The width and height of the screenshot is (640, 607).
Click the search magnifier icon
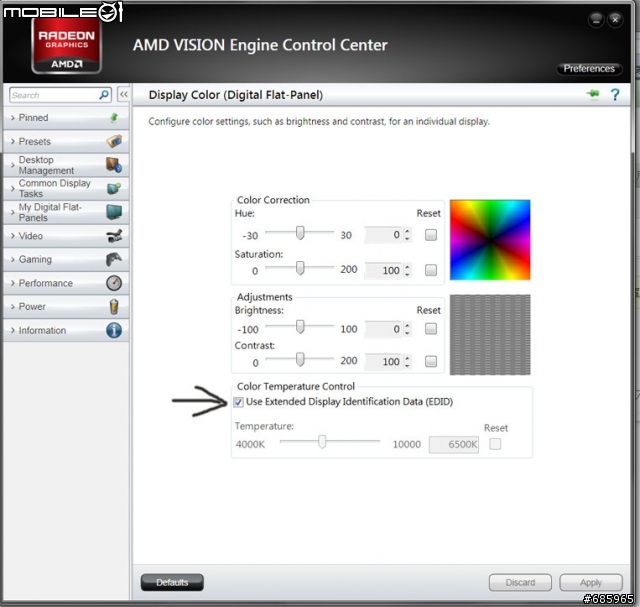pos(104,95)
